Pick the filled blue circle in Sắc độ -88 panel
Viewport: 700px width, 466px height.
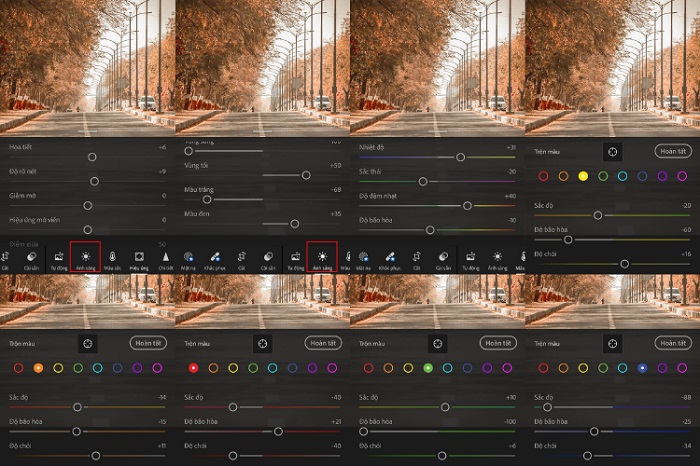coord(642,368)
